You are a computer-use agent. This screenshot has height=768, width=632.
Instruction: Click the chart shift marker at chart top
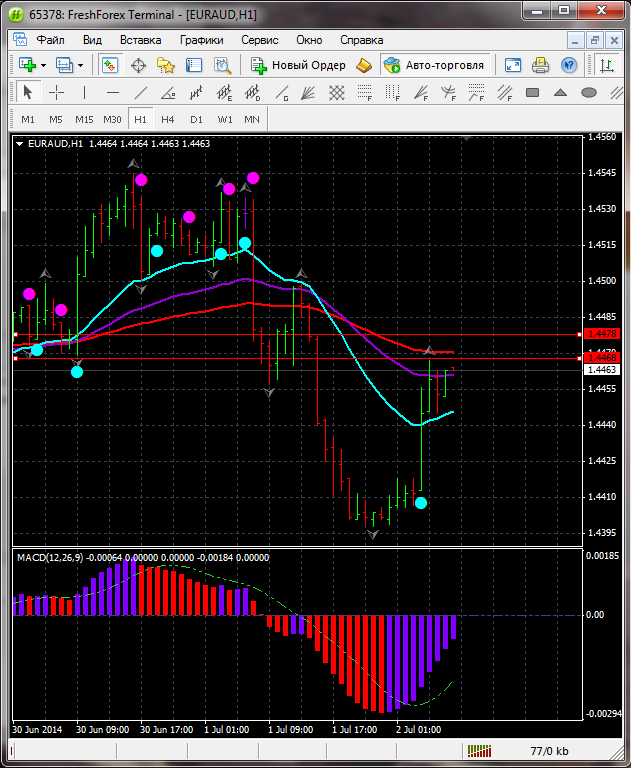467,138
